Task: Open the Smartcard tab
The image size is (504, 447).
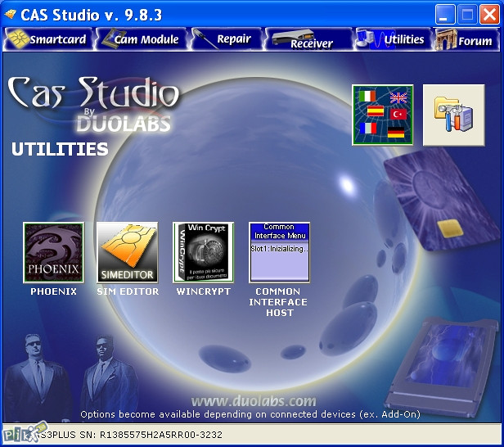Action: 48,39
